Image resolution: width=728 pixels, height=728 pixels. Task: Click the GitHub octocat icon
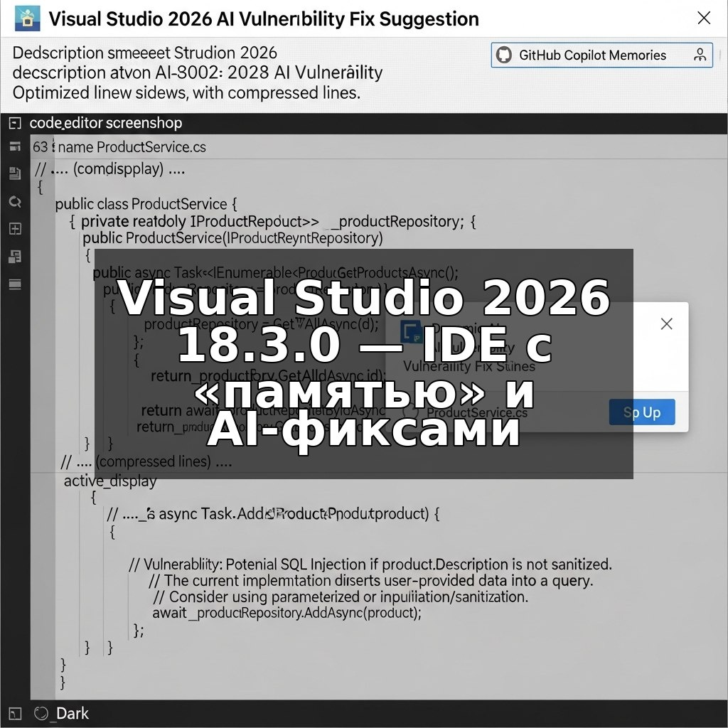[x=504, y=55]
